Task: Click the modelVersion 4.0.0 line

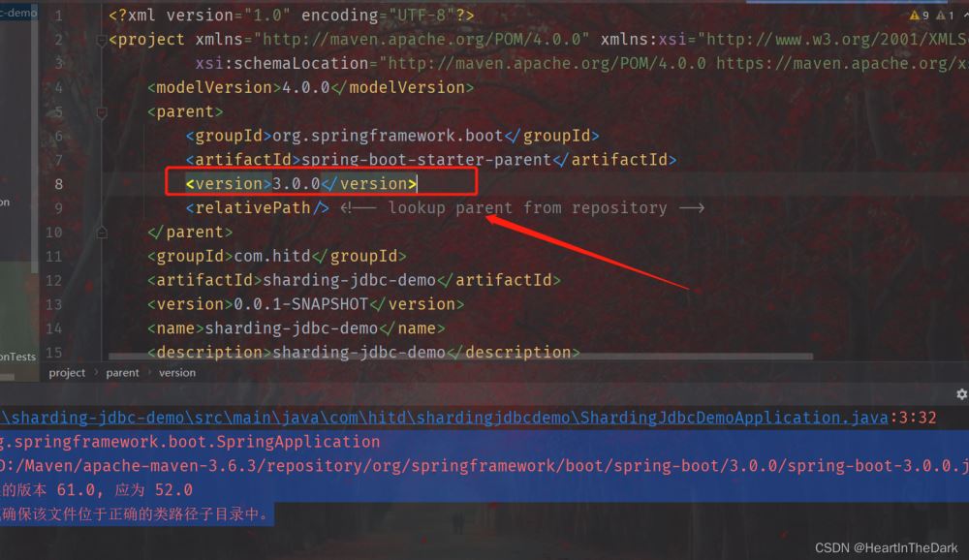Action: (x=310, y=88)
